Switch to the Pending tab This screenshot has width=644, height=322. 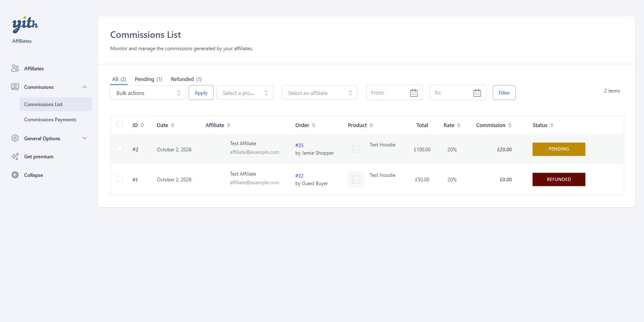(x=148, y=79)
